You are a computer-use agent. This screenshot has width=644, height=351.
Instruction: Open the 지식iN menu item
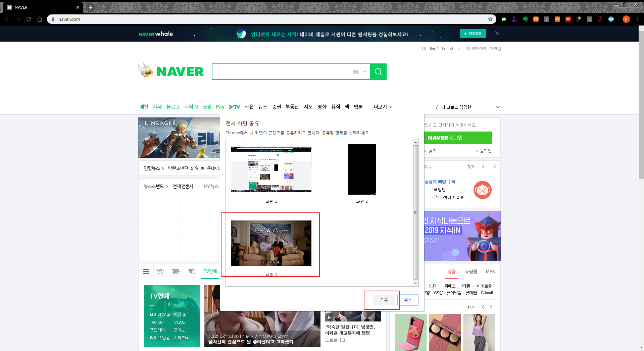(191, 107)
